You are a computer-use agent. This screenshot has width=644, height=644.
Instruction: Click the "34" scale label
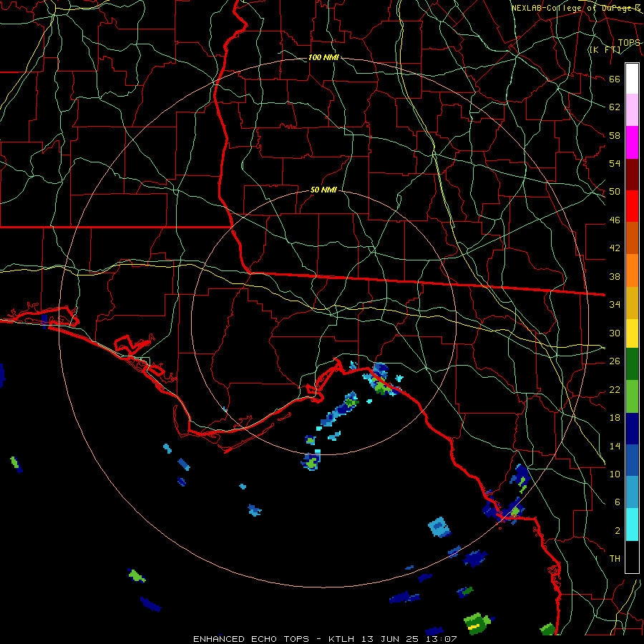[615, 304]
